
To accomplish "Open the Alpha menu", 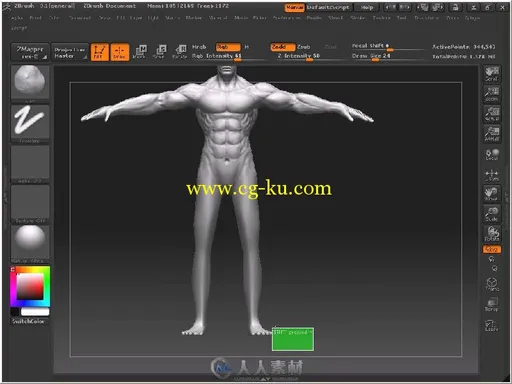I will point(17,18).
